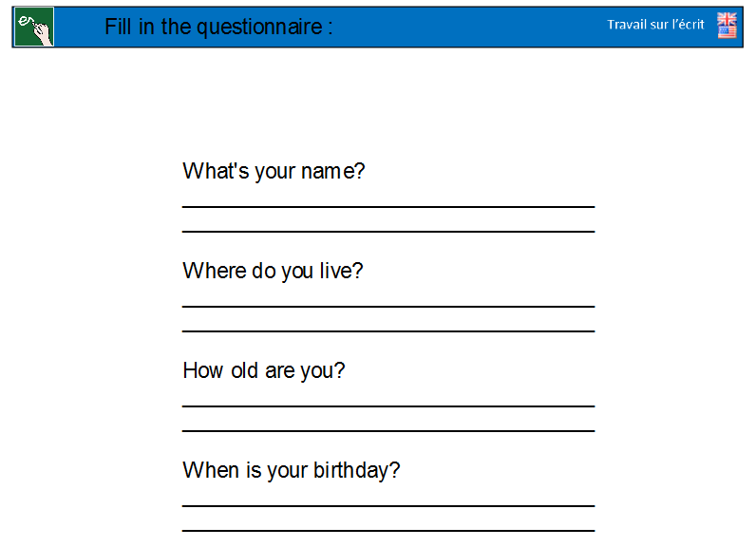Click second answer line under "What's your name?"
Screen dimensions: 756x547
pos(387,230)
